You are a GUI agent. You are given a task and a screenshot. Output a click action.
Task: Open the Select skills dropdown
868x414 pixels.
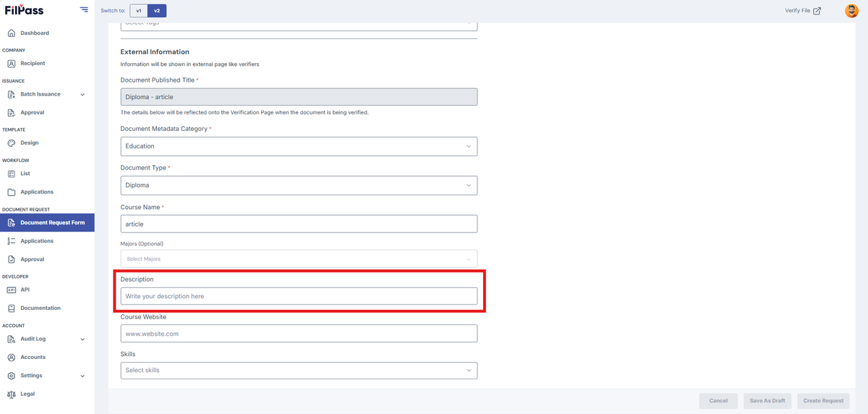pos(299,371)
